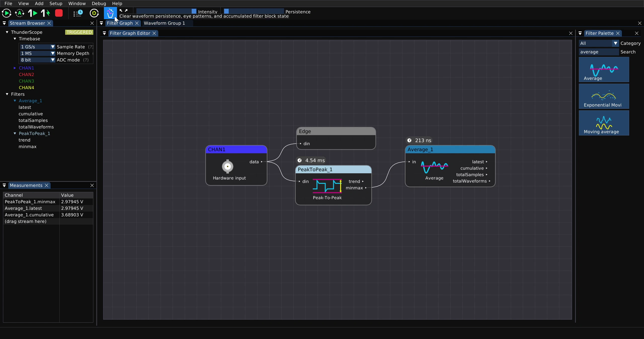Select the Average filter in the palette
The height and width of the screenshot is (339, 644).
coord(604,70)
